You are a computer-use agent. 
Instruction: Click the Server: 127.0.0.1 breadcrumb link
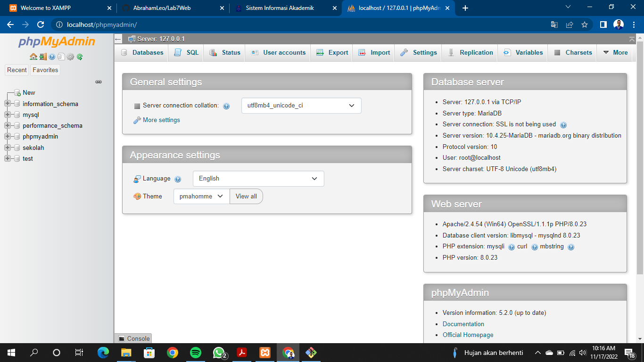(161, 39)
